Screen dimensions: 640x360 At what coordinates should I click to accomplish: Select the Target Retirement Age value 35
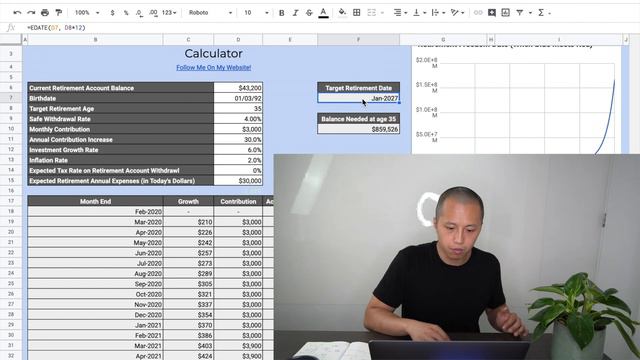tap(238, 109)
